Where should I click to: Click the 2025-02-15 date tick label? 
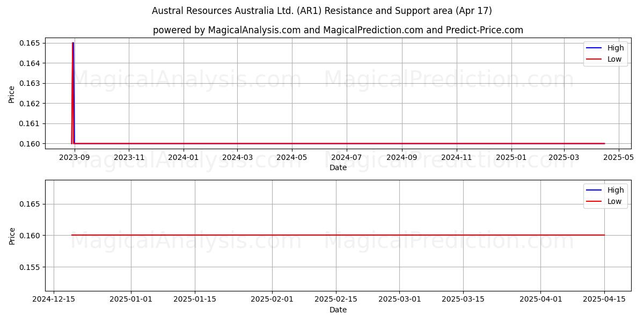click(x=335, y=299)
